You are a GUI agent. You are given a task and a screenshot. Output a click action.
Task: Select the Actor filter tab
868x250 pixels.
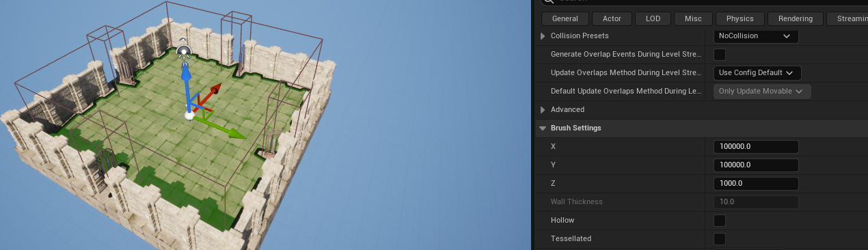[x=612, y=18]
